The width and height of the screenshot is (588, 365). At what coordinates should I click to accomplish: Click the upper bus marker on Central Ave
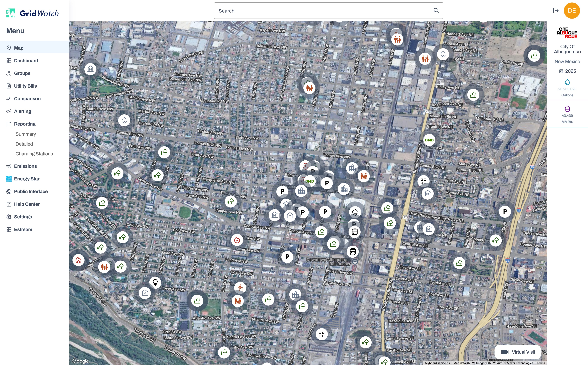[354, 232]
